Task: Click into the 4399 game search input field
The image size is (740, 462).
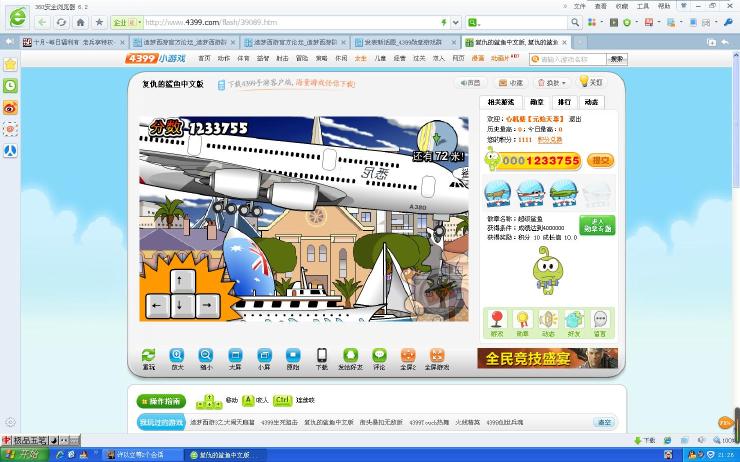Action: (x=568, y=59)
